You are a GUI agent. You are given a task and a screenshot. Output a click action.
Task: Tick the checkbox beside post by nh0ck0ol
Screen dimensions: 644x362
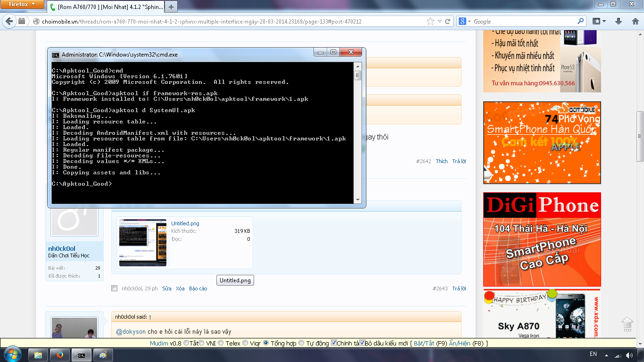(x=114, y=288)
